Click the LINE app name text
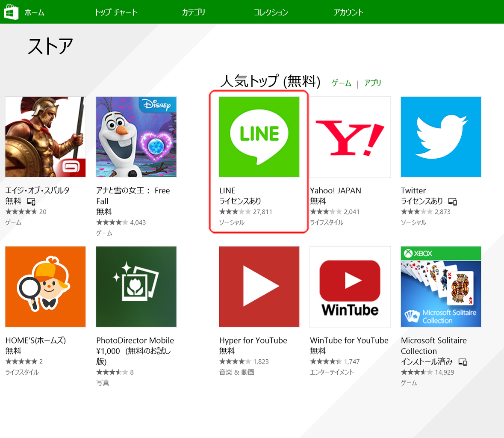504x438 pixels. (x=227, y=190)
